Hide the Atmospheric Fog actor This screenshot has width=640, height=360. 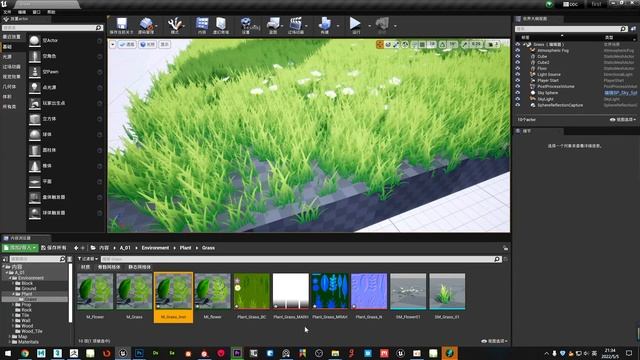tap(518, 50)
